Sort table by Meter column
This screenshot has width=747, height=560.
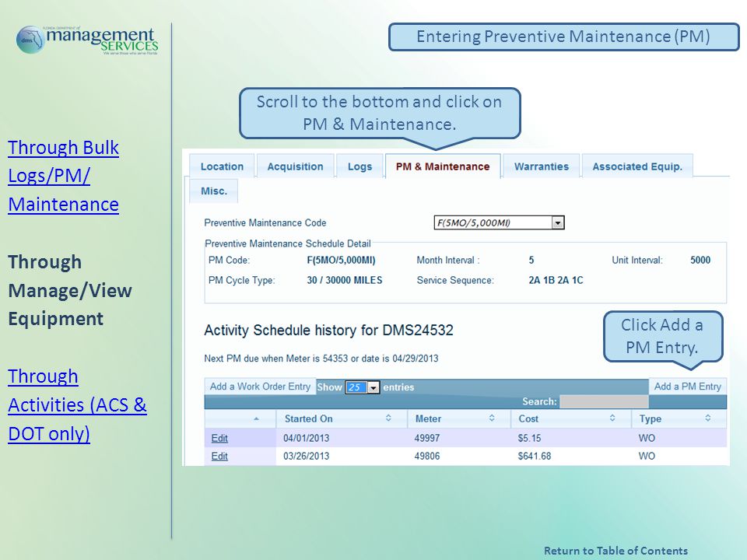459,418
